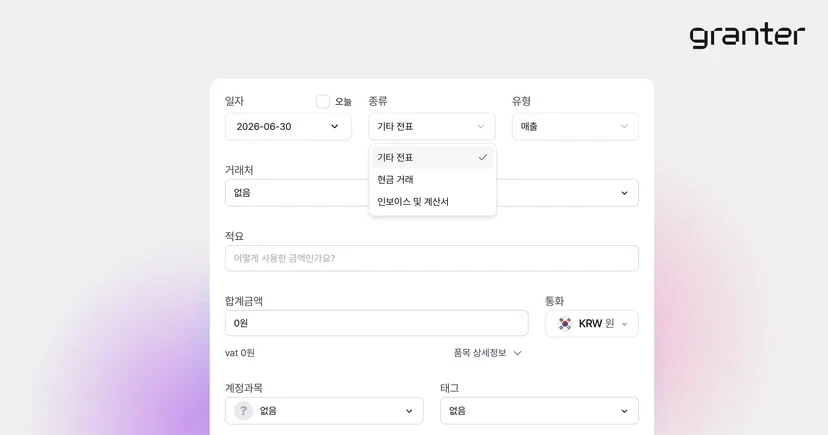Open the 계정과목 dropdown
This screenshot has height=435, width=828.
[x=324, y=411]
